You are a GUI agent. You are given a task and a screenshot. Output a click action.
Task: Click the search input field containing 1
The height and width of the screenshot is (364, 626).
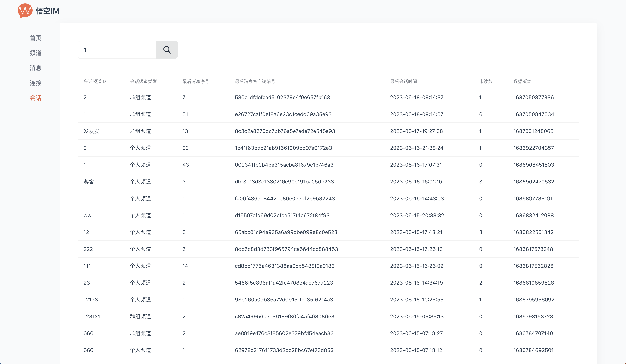click(x=117, y=50)
